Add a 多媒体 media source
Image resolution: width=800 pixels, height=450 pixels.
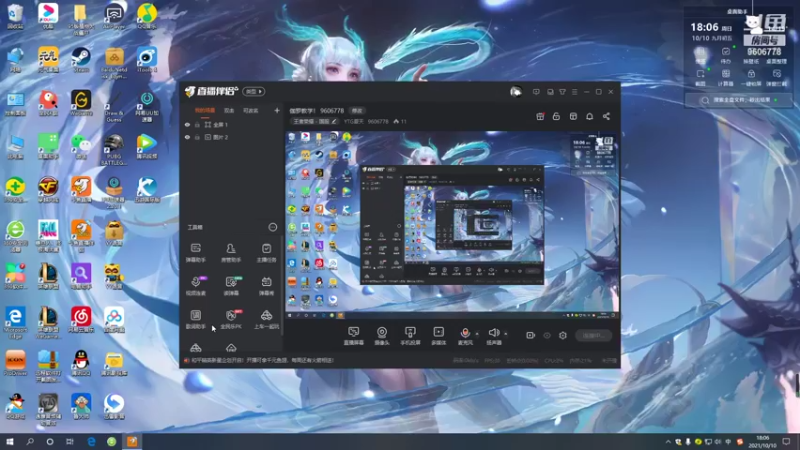click(x=439, y=336)
